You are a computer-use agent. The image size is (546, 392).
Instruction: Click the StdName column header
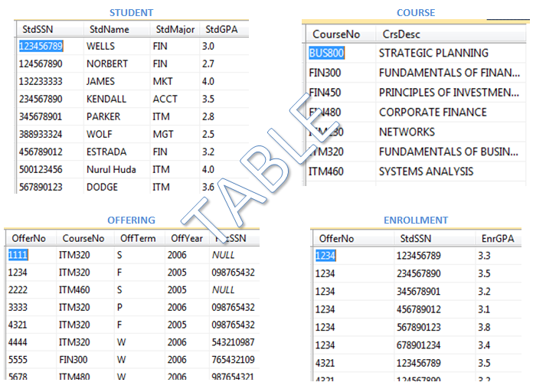coord(109,29)
